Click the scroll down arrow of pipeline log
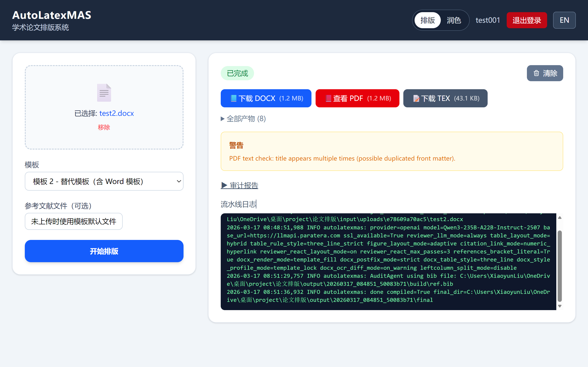 tap(560, 306)
